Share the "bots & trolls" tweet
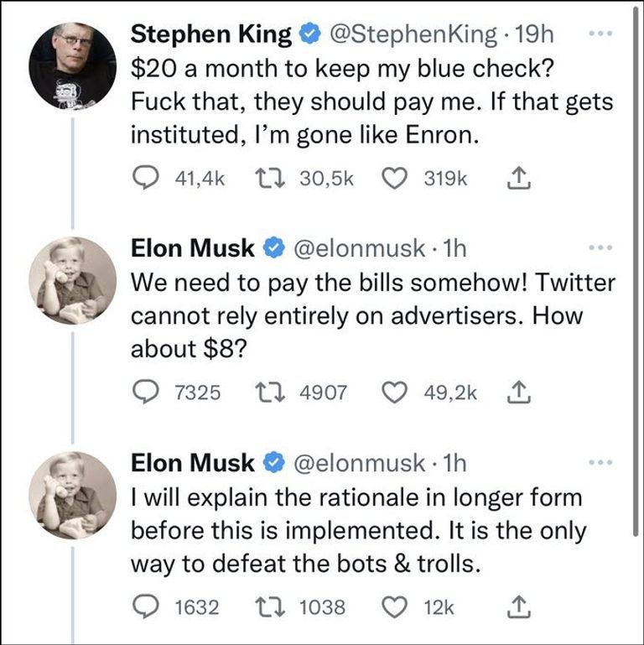Screen dimensions: 644x645 (519, 606)
